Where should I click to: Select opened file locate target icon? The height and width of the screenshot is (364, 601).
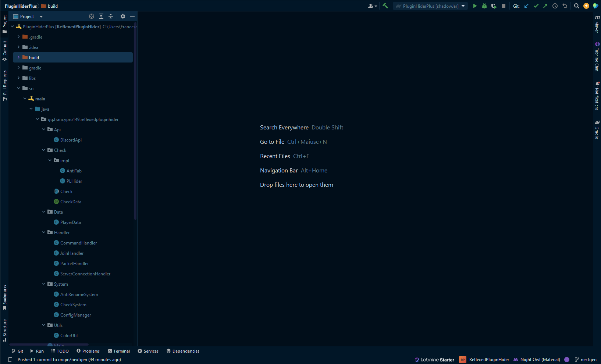pos(92,16)
